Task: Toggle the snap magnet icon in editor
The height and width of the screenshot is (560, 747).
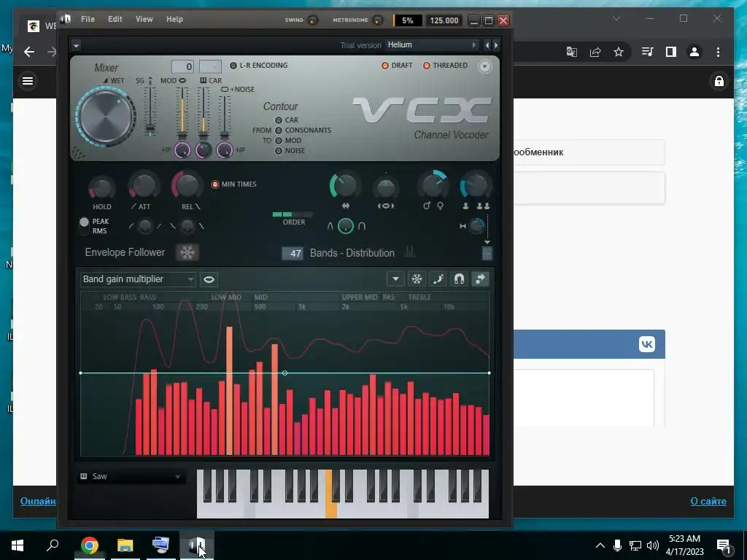Action: tap(459, 279)
